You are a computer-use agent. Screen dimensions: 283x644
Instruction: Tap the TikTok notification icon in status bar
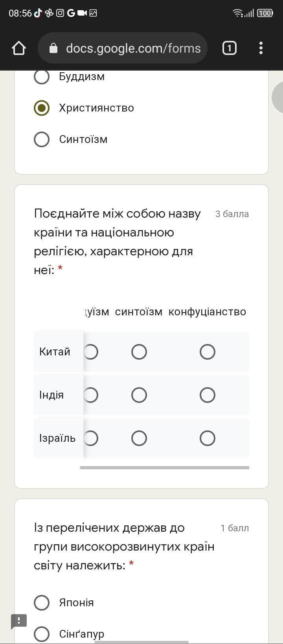[38, 13]
